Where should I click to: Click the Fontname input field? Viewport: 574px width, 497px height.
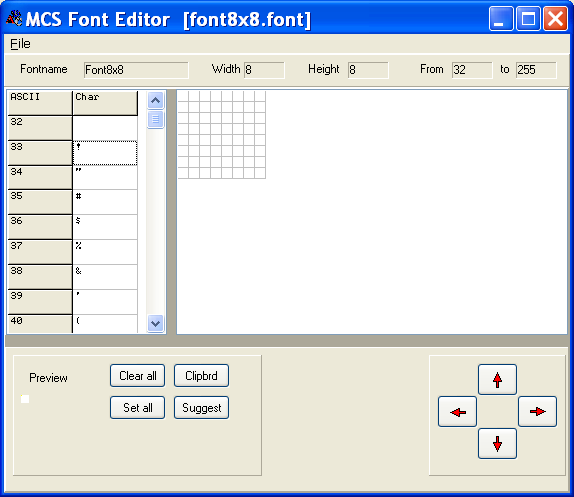pos(136,70)
